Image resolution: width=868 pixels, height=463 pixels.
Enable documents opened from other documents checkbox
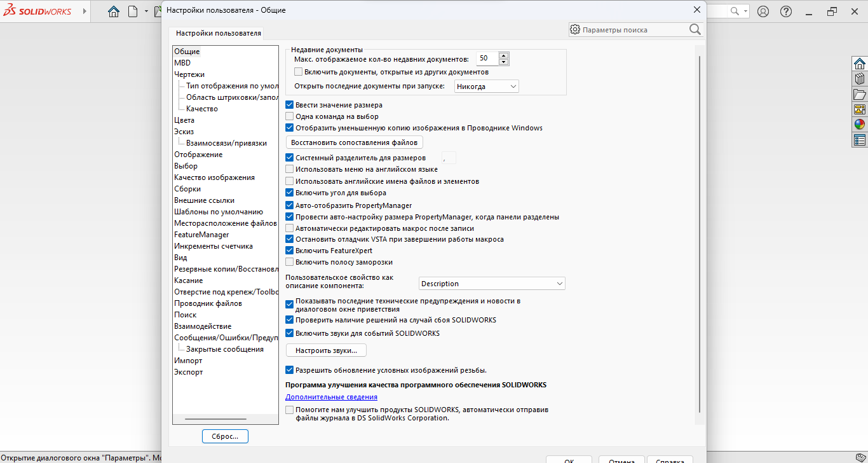[x=299, y=72]
